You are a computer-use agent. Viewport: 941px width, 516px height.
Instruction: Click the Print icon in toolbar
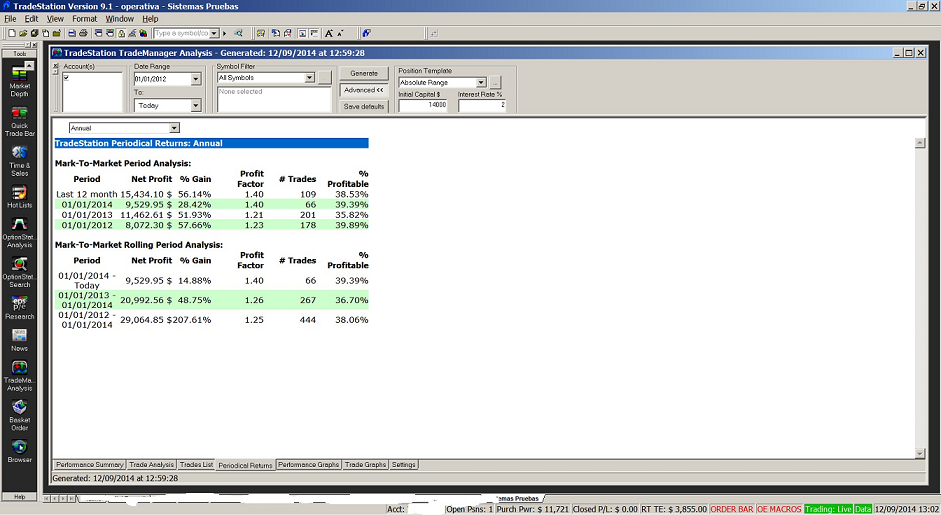tap(83, 33)
